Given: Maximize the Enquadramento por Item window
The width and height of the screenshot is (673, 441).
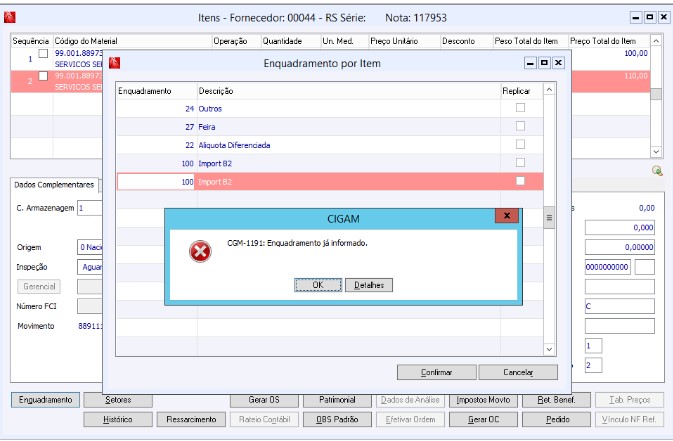Looking at the screenshot, I should pyautogui.click(x=544, y=63).
